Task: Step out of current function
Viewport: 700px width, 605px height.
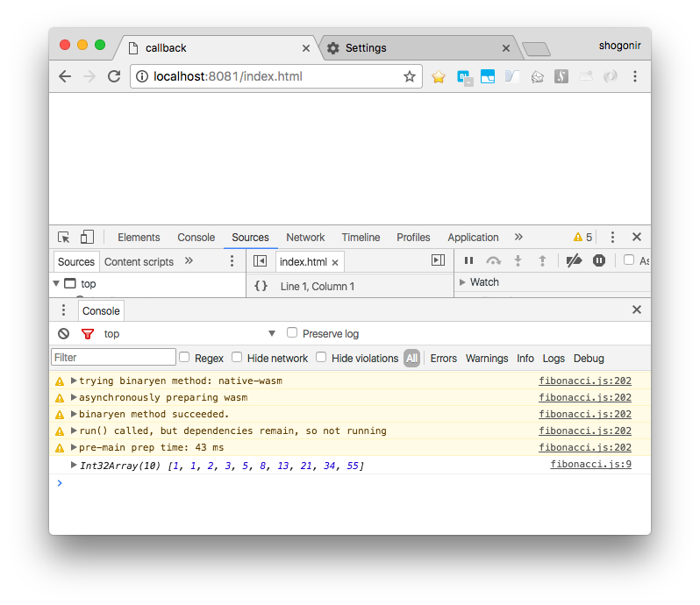Action: (x=542, y=260)
